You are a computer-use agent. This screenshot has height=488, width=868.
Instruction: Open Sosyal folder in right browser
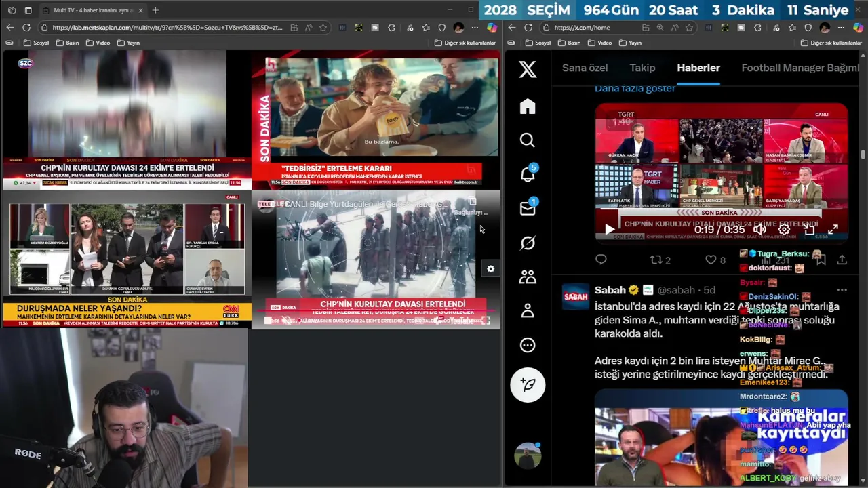point(538,43)
